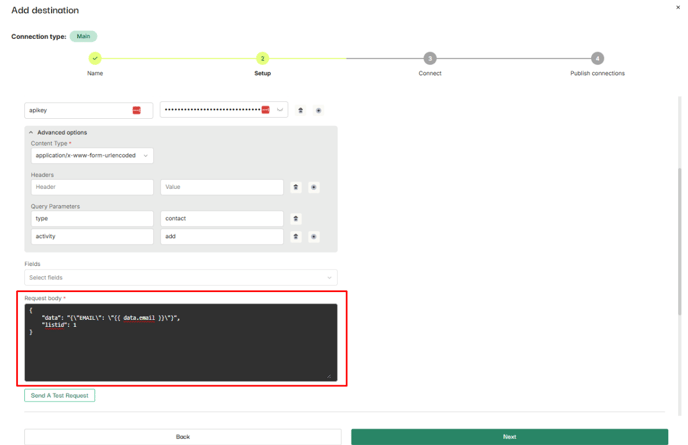Click the 'Connect' step label
The height and width of the screenshot is (445, 688).
(430, 73)
